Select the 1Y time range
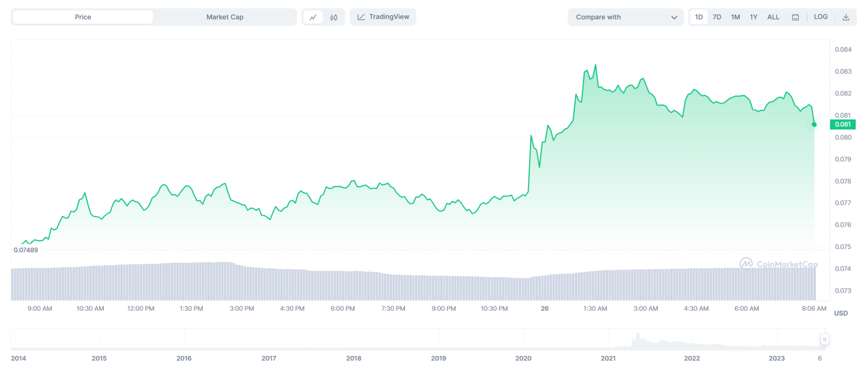This screenshot has height=371, width=868. 754,17
